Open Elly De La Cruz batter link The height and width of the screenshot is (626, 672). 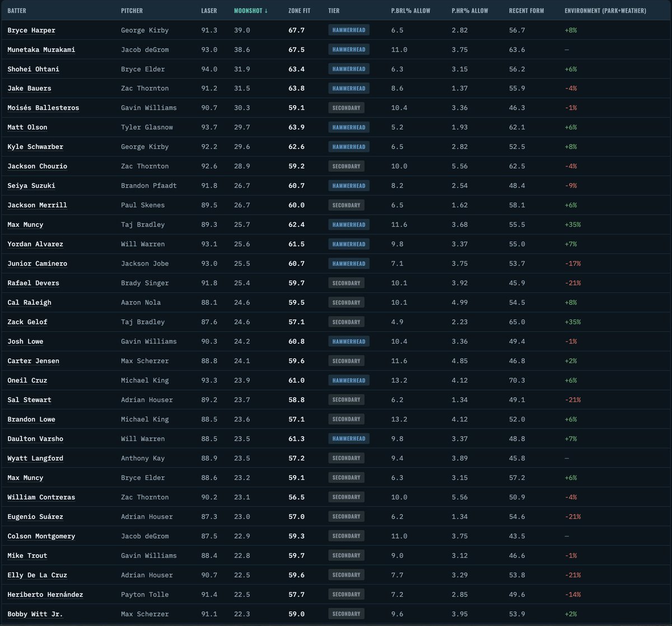(37, 575)
